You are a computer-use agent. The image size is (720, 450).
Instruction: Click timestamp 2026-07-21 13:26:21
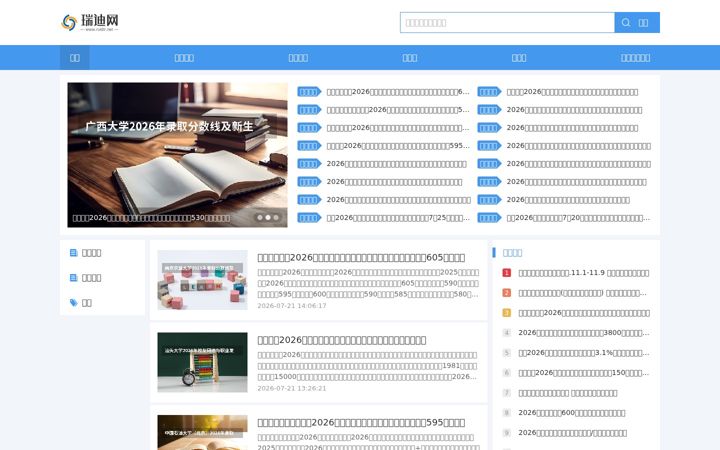[x=292, y=388]
